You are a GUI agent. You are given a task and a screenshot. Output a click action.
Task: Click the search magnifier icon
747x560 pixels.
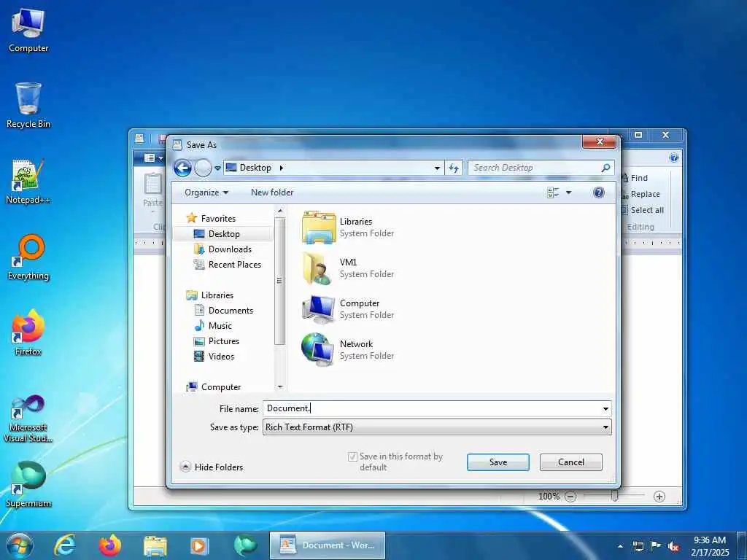point(605,168)
